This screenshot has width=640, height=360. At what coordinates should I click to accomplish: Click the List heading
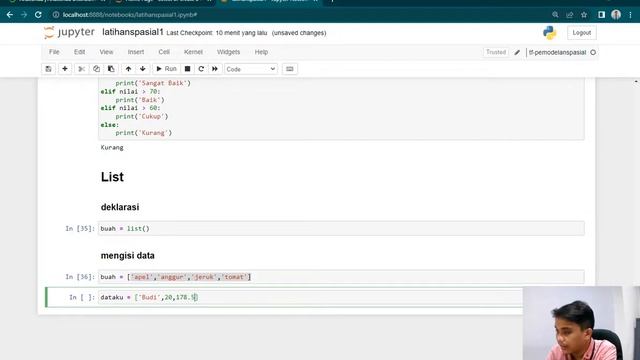click(x=112, y=177)
